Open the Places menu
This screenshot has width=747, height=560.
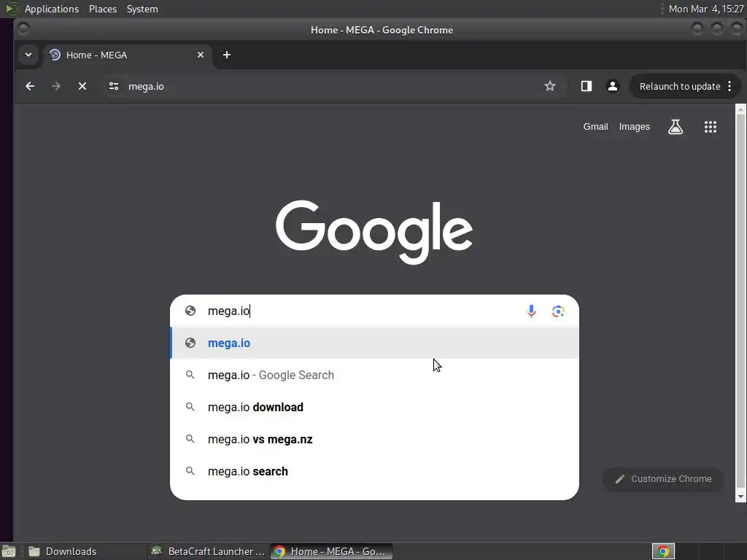(102, 9)
